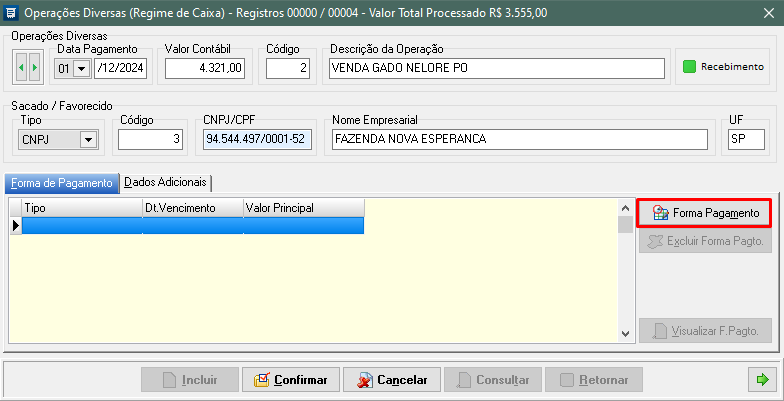Click the Descrição da Operação field
This screenshot has width=784, height=401.
click(x=497, y=69)
